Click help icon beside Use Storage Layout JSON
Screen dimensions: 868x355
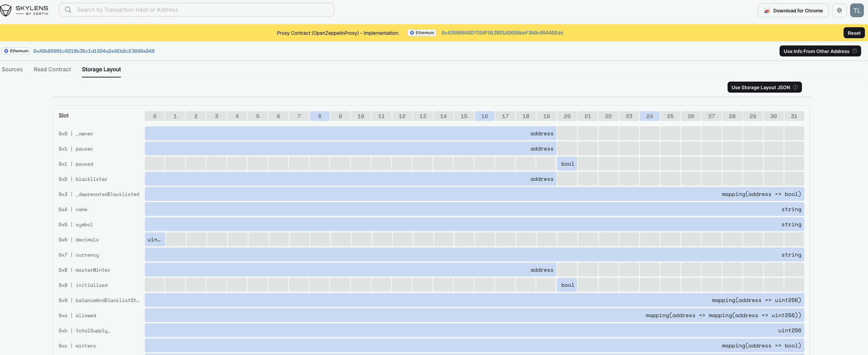[x=795, y=87]
